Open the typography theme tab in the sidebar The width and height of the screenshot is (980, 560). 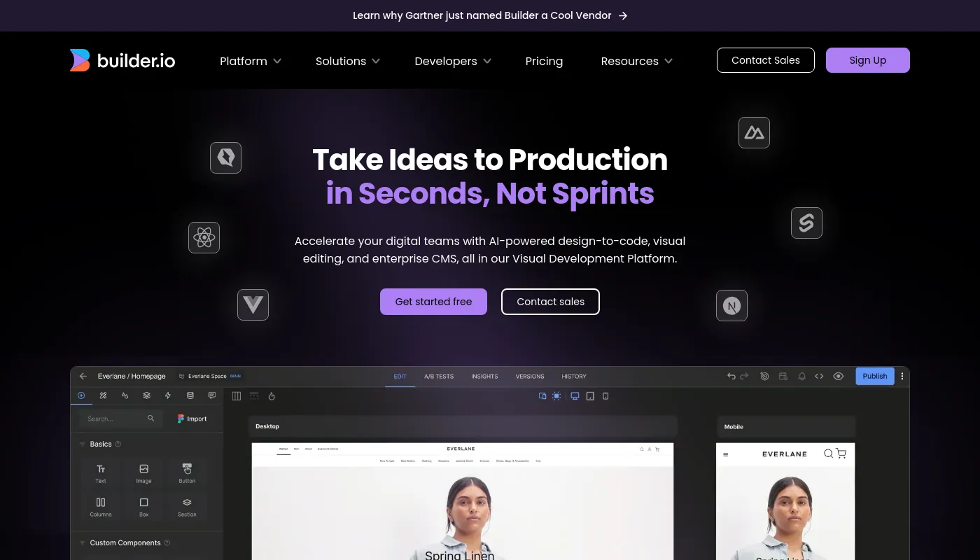(x=125, y=395)
